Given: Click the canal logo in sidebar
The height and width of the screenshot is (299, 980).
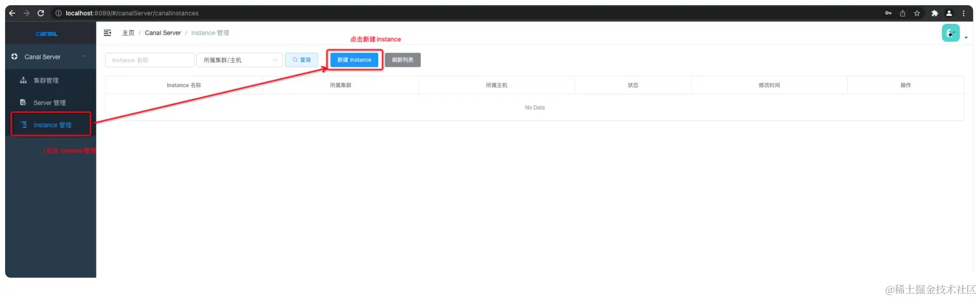Looking at the screenshot, I should click(46, 34).
